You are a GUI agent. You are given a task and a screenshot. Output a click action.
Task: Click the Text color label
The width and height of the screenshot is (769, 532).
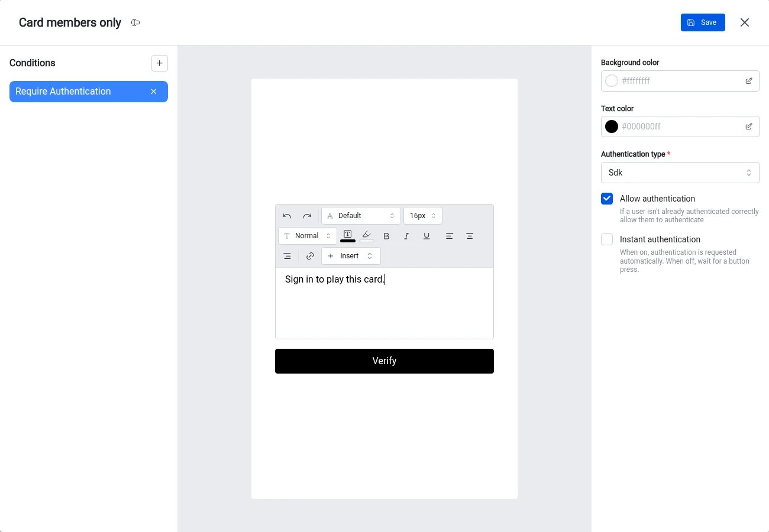[x=618, y=109]
